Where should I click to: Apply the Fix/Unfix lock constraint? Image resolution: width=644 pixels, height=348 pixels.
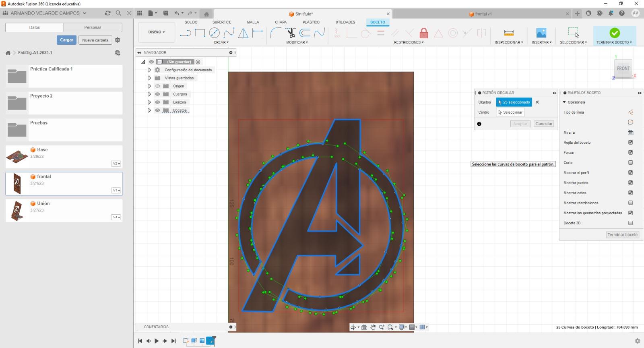424,33
